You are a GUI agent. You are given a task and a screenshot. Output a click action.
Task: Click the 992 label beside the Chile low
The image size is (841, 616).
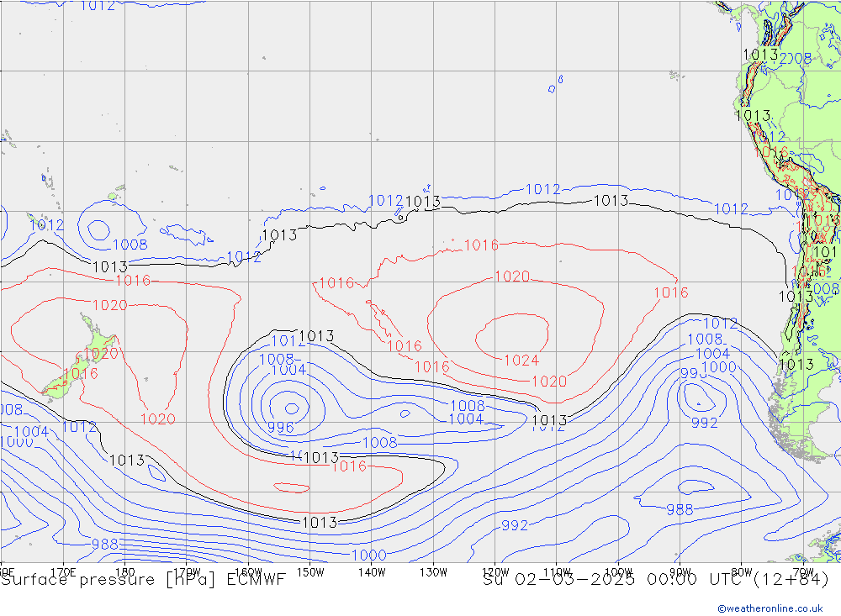click(x=705, y=424)
